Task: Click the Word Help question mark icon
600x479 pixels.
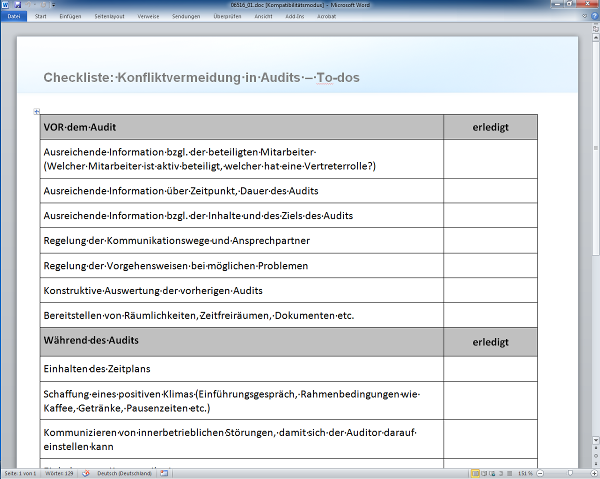Action: [593, 17]
